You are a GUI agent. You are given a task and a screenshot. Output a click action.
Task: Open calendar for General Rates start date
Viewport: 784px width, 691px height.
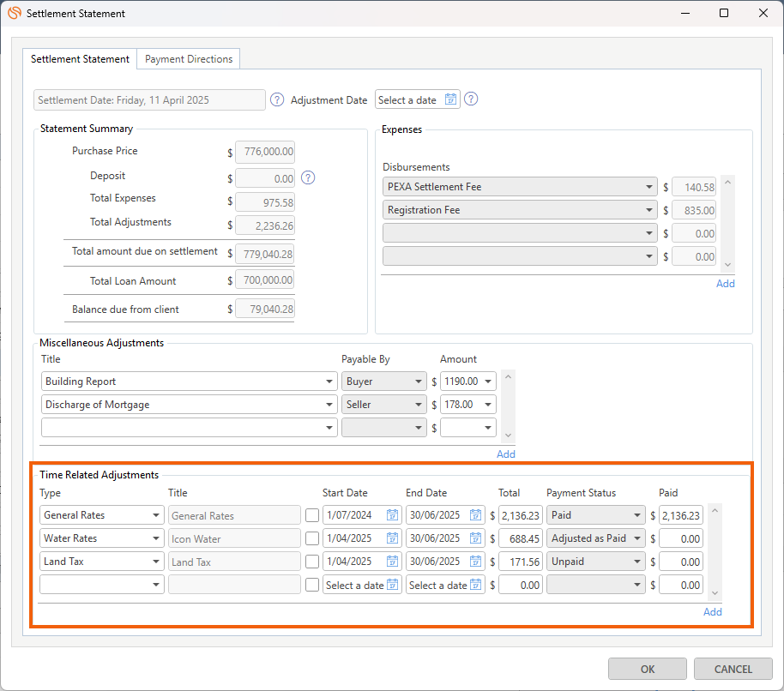tap(392, 515)
